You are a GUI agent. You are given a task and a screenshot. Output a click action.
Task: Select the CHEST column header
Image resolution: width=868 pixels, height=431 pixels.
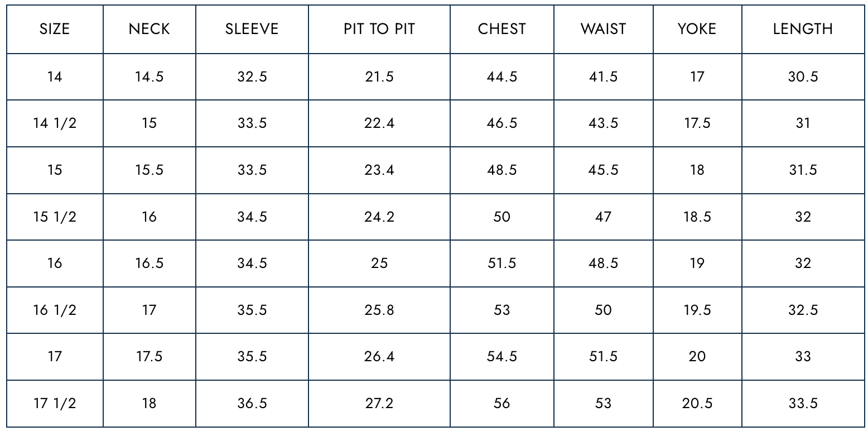coord(501,29)
